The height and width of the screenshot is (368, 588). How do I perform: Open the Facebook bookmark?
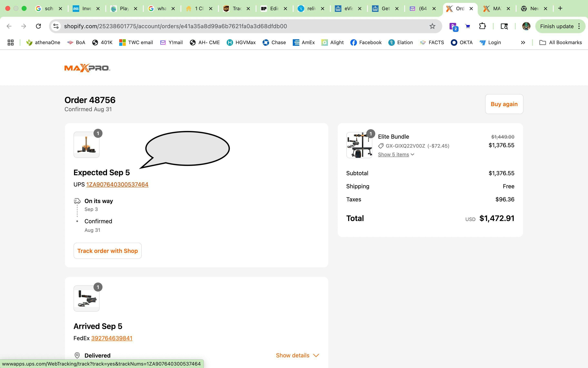click(366, 43)
